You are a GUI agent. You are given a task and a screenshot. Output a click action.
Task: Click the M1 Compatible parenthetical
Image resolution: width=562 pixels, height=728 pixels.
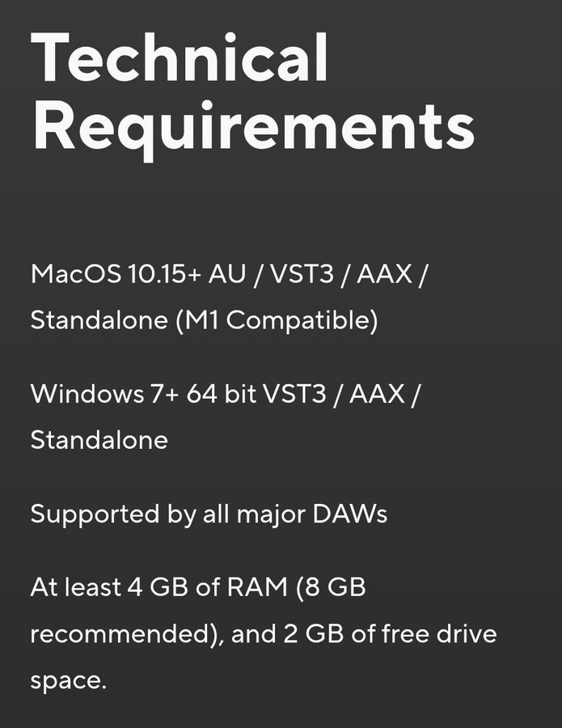(277, 320)
